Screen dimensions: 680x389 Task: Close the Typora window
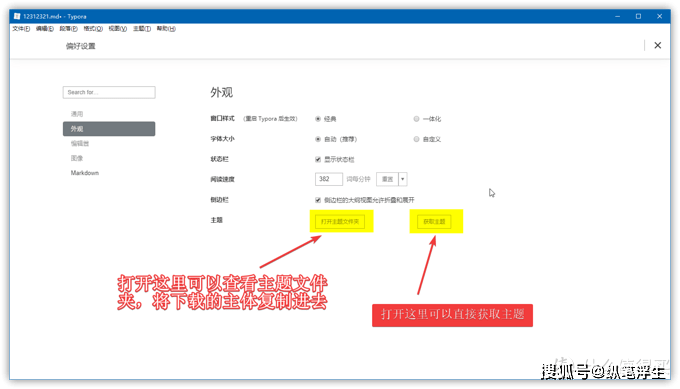(660, 16)
